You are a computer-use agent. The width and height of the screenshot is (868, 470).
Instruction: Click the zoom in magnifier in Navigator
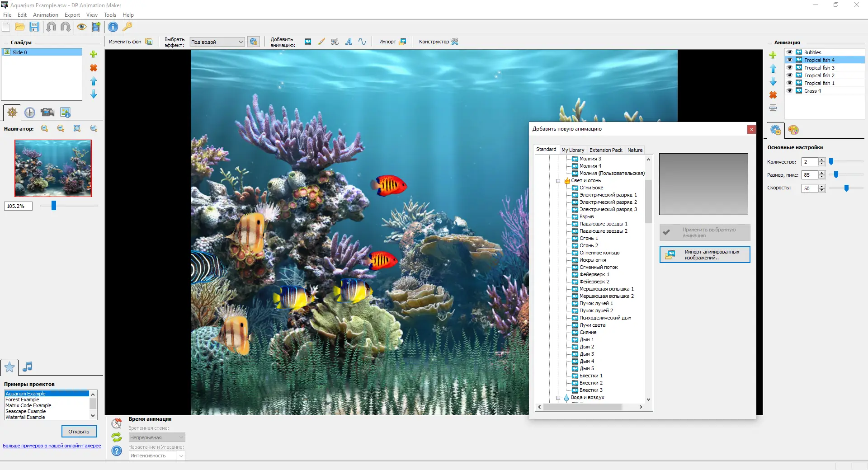pyautogui.click(x=44, y=128)
